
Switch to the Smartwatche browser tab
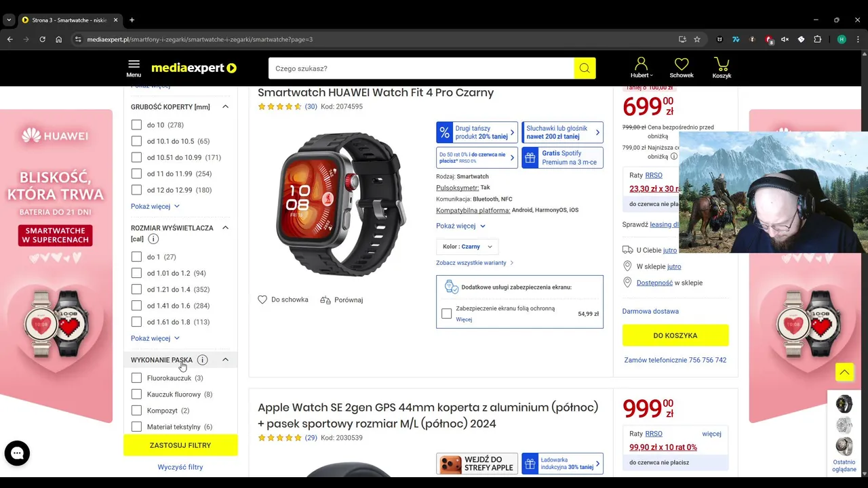(66, 20)
